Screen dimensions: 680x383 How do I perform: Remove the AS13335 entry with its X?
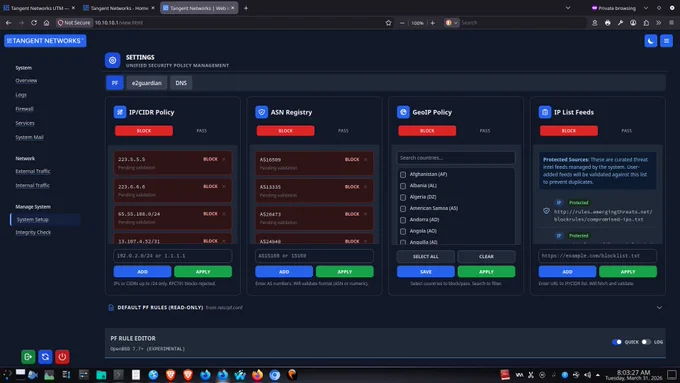[x=366, y=187]
